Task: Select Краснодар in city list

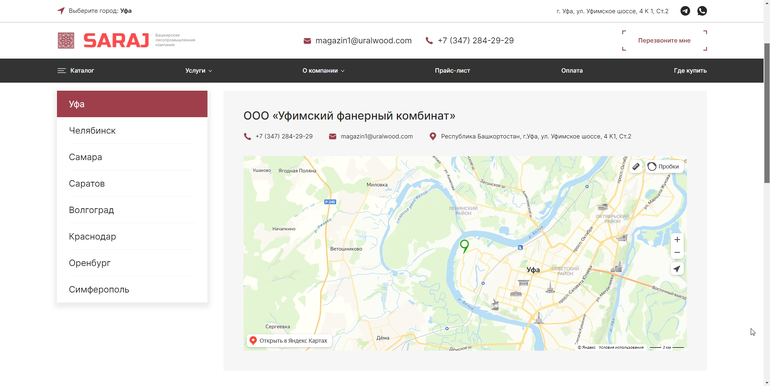Action: (x=132, y=237)
